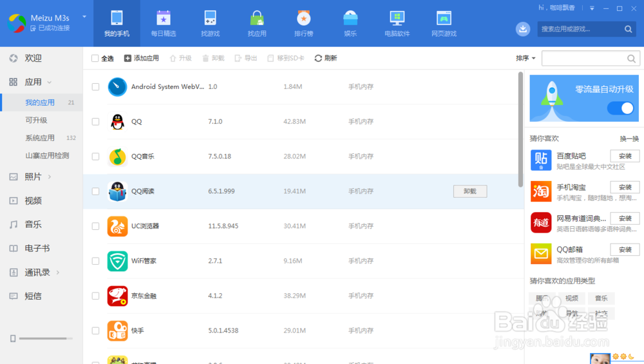
Task: Open the title bar menu arrow
Action: 592,8
